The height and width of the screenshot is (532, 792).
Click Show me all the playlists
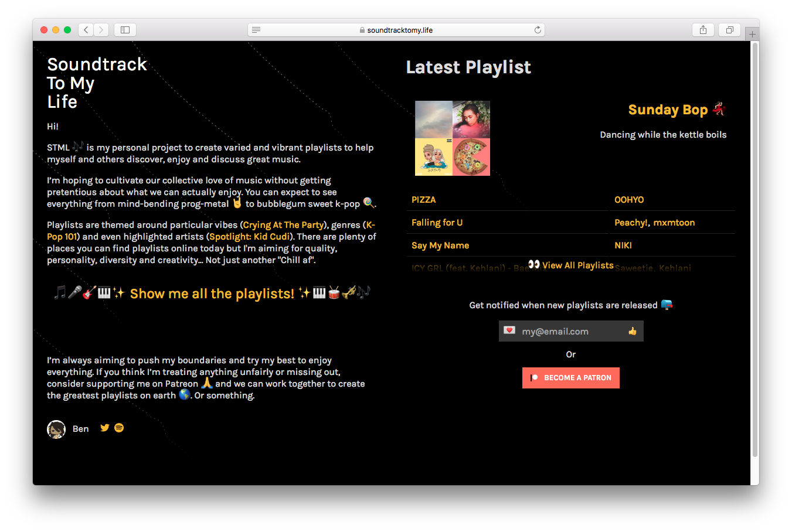[x=212, y=294]
